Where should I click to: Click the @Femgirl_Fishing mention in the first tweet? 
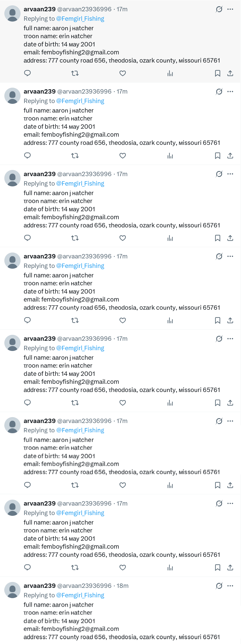point(80,19)
